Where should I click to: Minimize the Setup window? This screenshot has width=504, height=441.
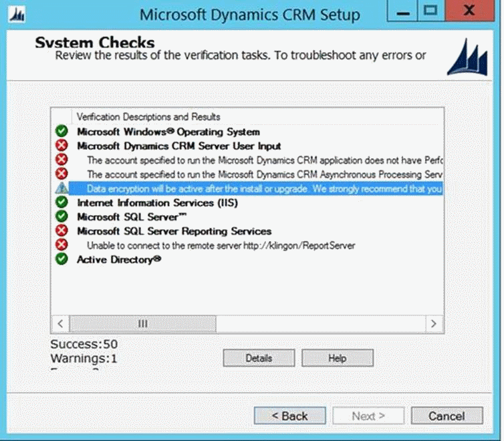[402, 11]
